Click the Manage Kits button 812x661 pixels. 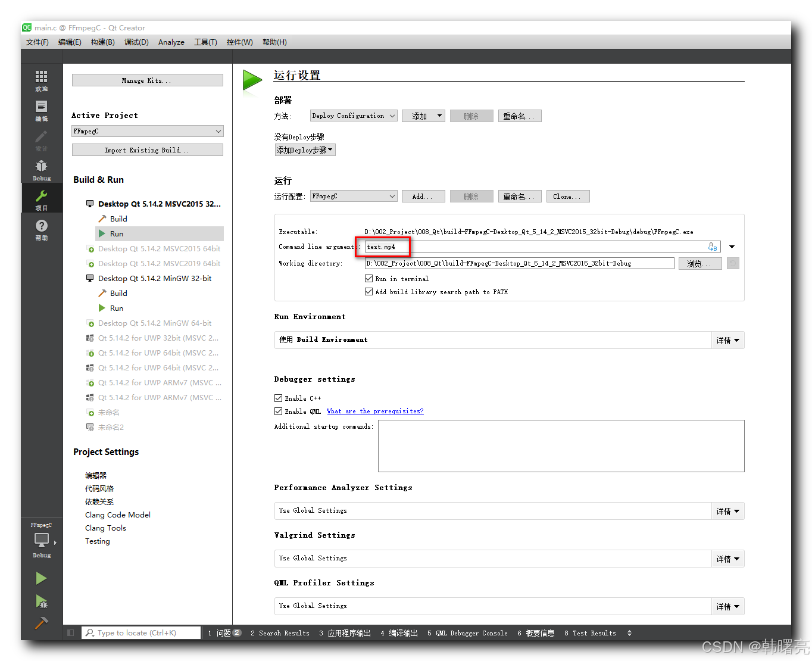pos(148,80)
